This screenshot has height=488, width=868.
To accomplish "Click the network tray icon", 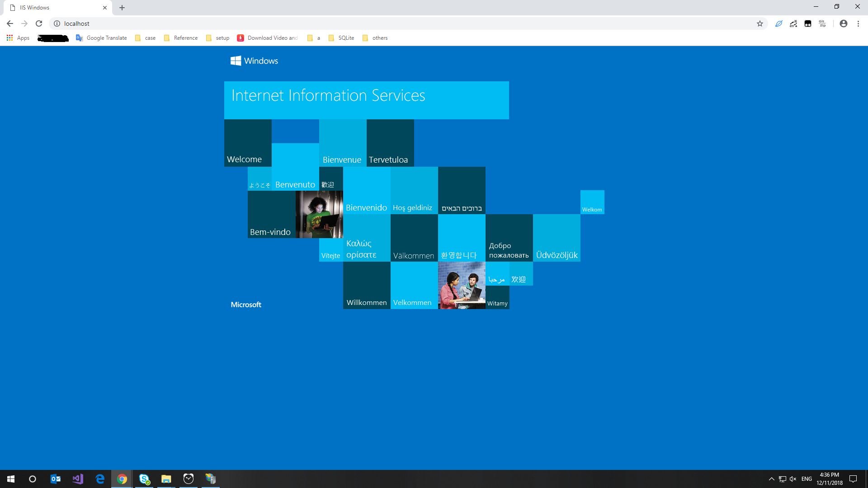I will pyautogui.click(x=783, y=479).
